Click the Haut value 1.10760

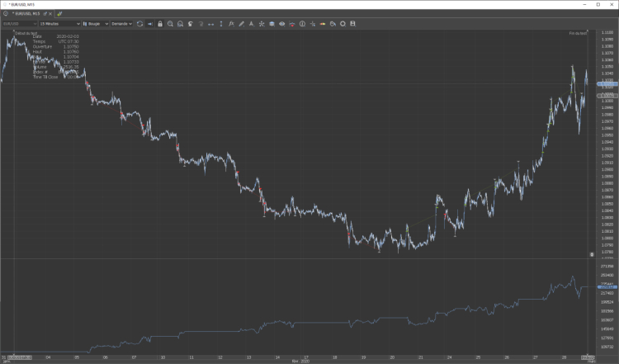tap(71, 52)
